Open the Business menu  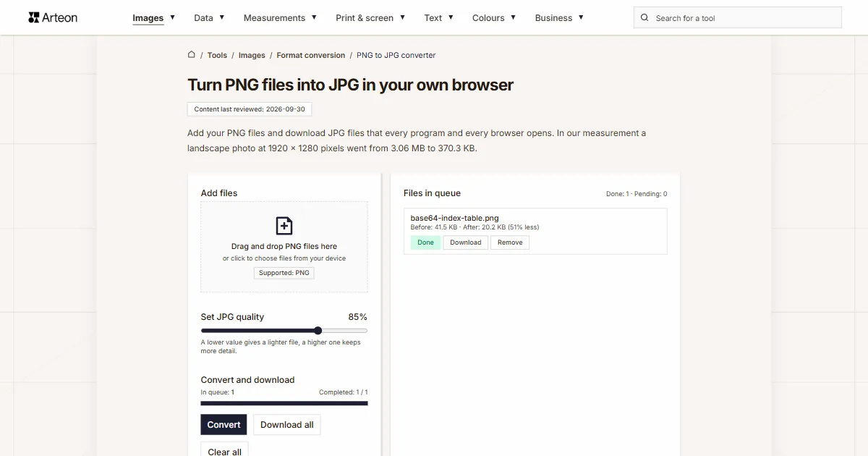click(x=559, y=18)
